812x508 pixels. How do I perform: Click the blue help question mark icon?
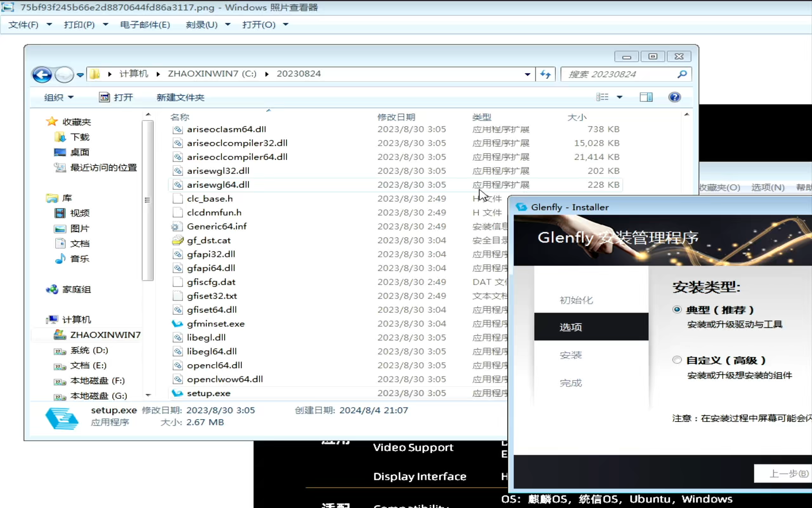(674, 97)
